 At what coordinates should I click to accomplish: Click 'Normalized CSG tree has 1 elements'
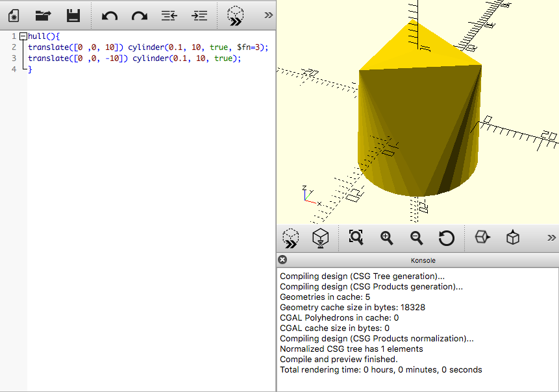click(x=351, y=349)
